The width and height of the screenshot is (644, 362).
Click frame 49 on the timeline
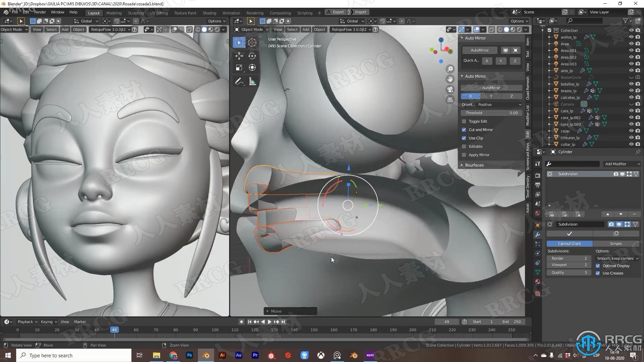pyautogui.click(x=115, y=330)
